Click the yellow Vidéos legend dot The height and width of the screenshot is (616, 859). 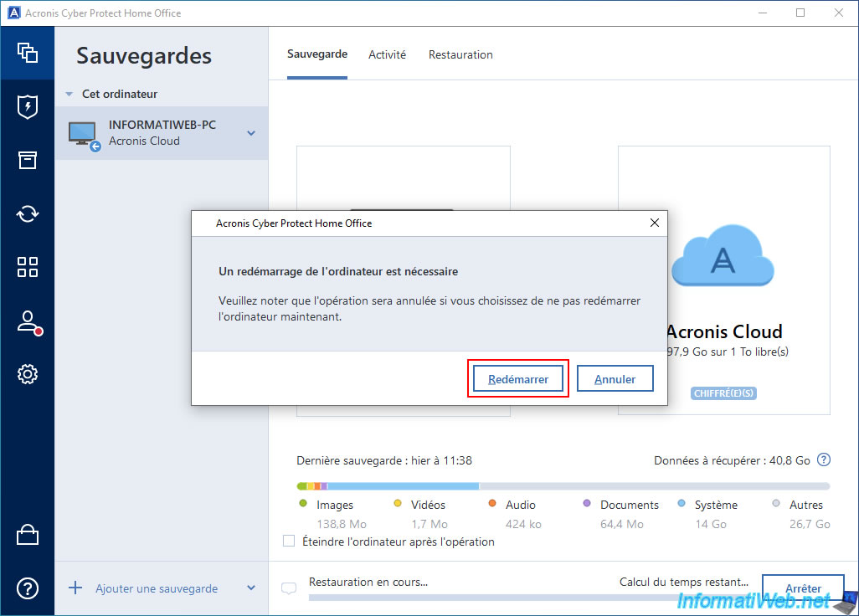point(398,503)
